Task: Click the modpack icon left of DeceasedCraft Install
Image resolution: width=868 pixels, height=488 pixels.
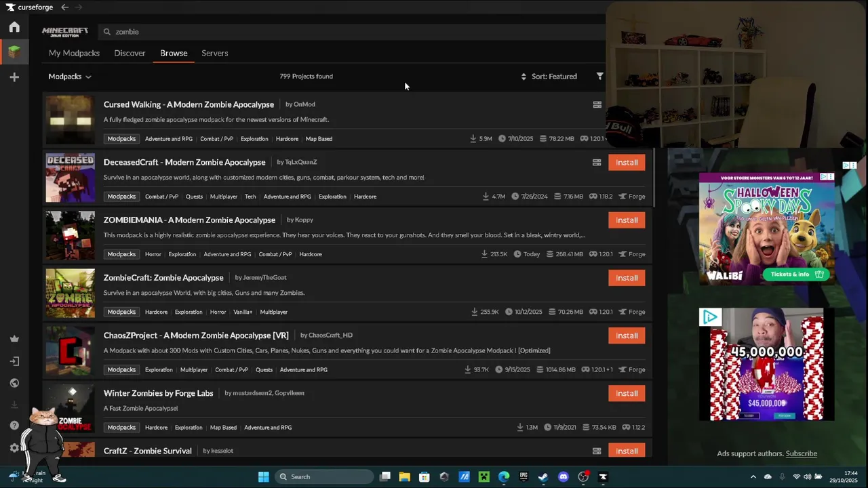Action: [597, 162]
